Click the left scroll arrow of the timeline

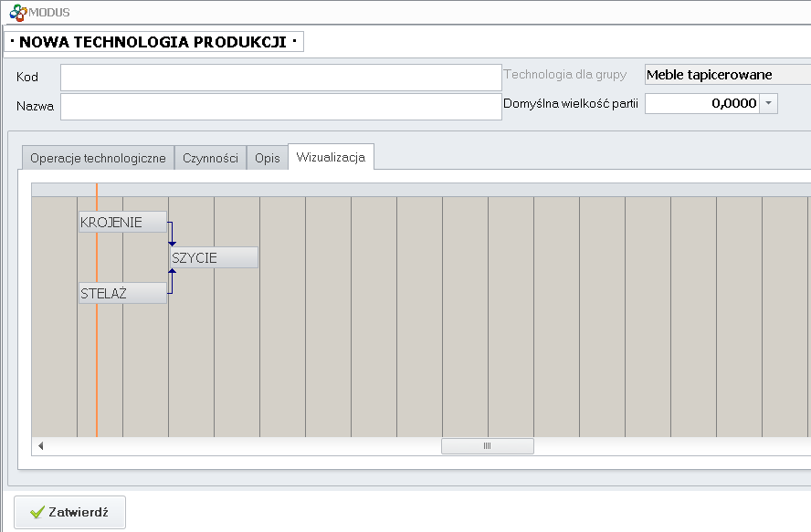point(40,445)
